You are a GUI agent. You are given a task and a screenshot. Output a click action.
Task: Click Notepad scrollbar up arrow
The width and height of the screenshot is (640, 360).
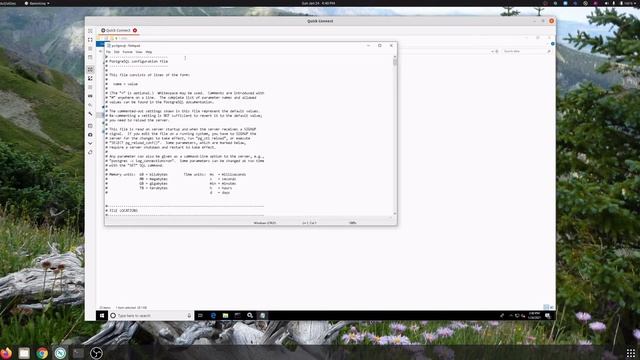pyautogui.click(x=395, y=57)
